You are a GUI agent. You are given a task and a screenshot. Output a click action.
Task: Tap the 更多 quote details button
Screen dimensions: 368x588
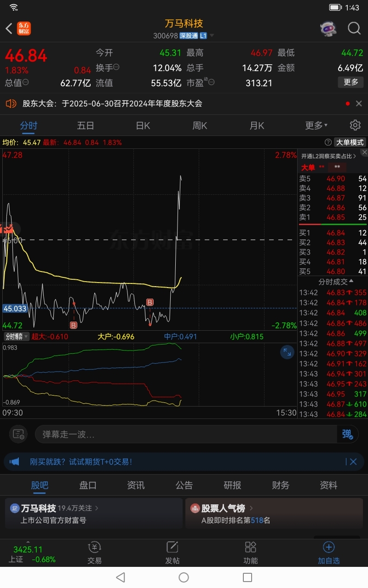point(351,82)
